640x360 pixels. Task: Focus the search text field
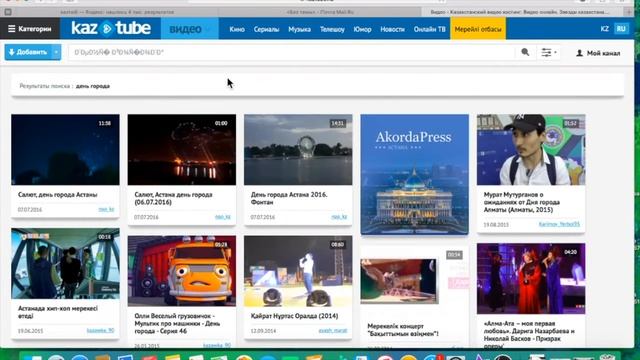[291, 52]
